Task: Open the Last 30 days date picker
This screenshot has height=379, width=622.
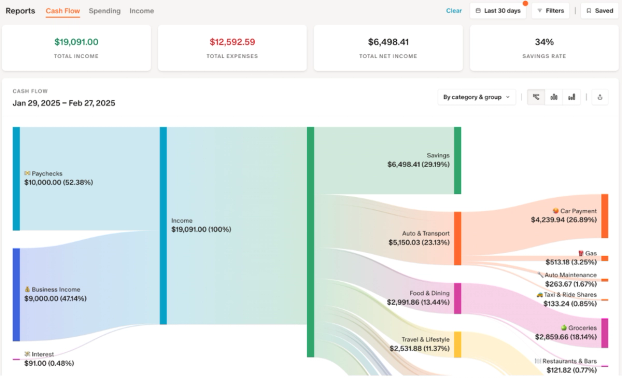Action: (x=498, y=11)
